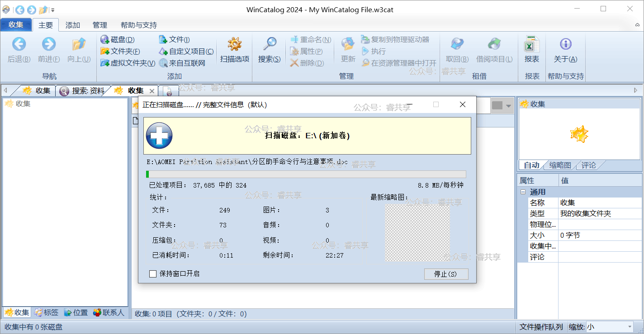
Task: Click the Return 取回(B) icon
Action: (x=457, y=44)
